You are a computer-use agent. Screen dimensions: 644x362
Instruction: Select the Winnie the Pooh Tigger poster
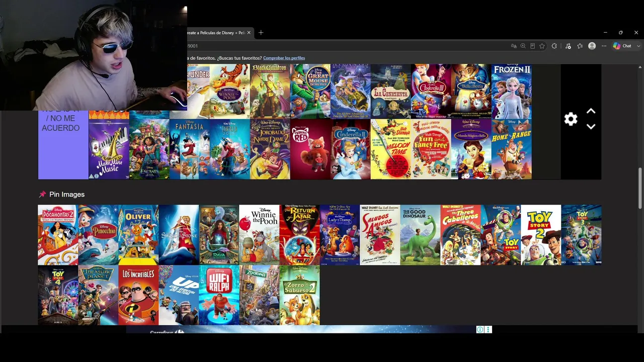(x=229, y=91)
